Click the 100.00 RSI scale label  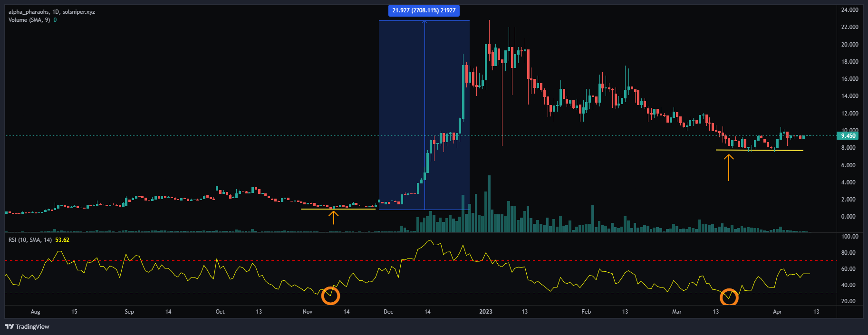point(849,237)
